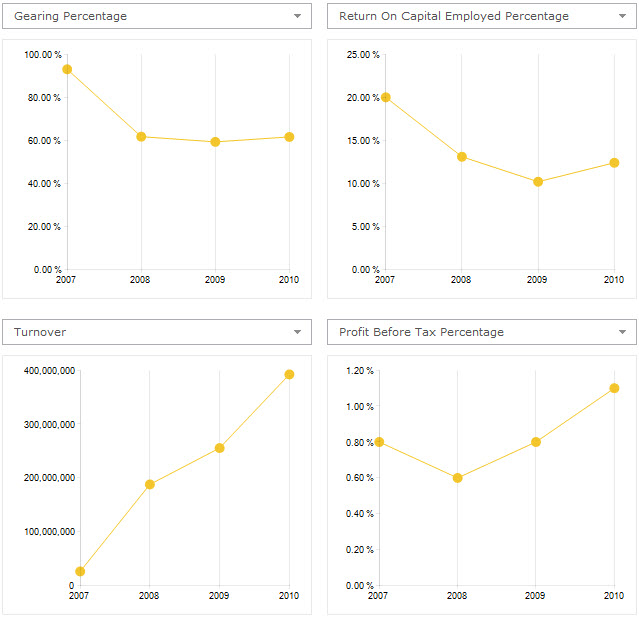
Task: Select 2008 point on Return On Capital chart
Action: 462,156
